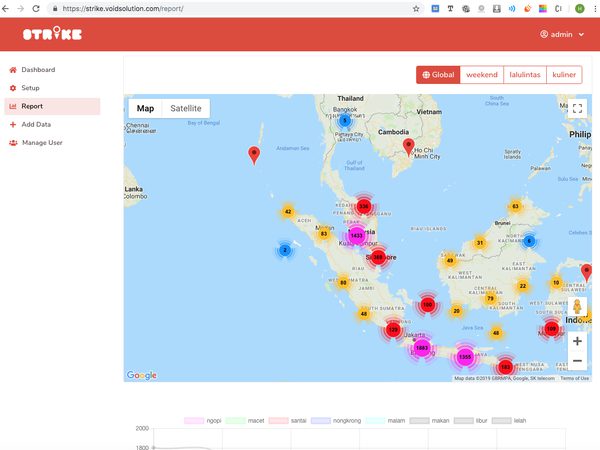Click the yellow 42 cluster marker in Aceh
This screenshot has width=600, height=450.
pyautogui.click(x=288, y=211)
